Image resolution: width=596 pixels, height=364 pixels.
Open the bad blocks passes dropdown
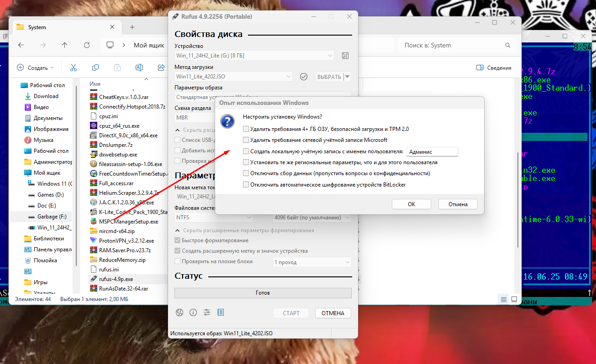pyautogui.click(x=312, y=262)
